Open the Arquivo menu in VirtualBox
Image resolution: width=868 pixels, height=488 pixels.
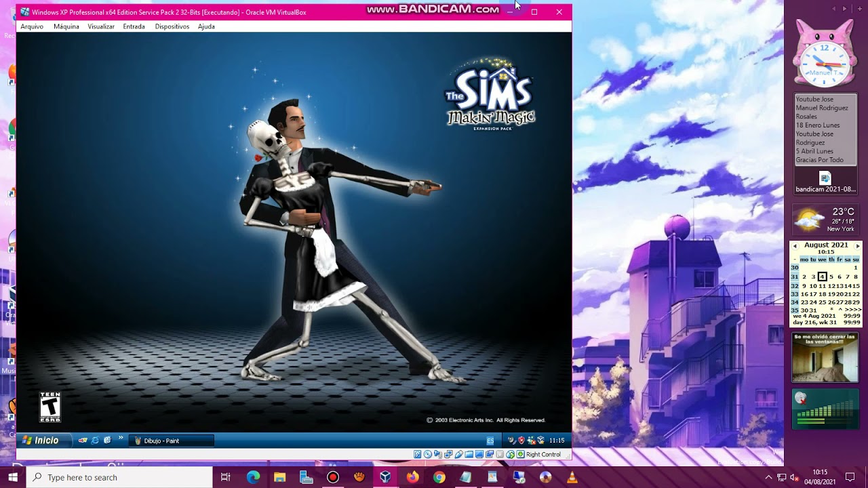tap(32, 26)
